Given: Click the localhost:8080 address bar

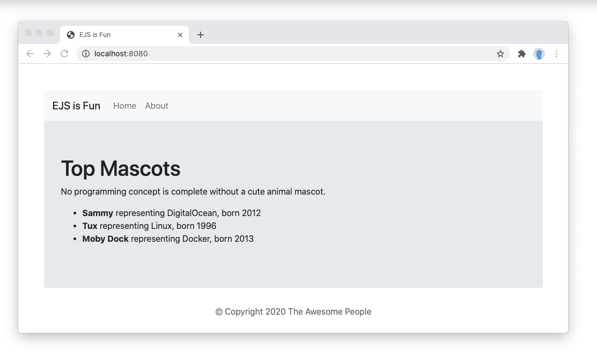Looking at the screenshot, I should (x=293, y=54).
